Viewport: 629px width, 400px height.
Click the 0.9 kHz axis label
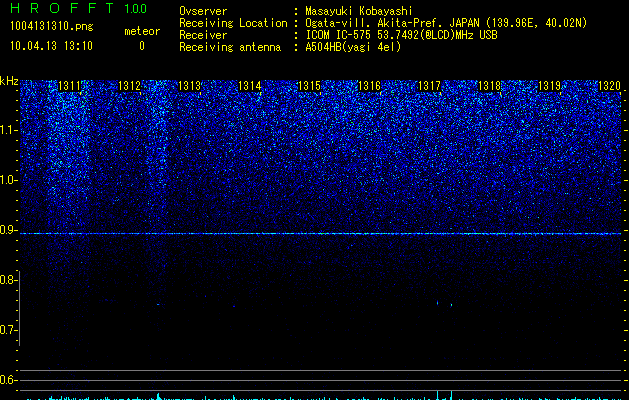click(8, 230)
